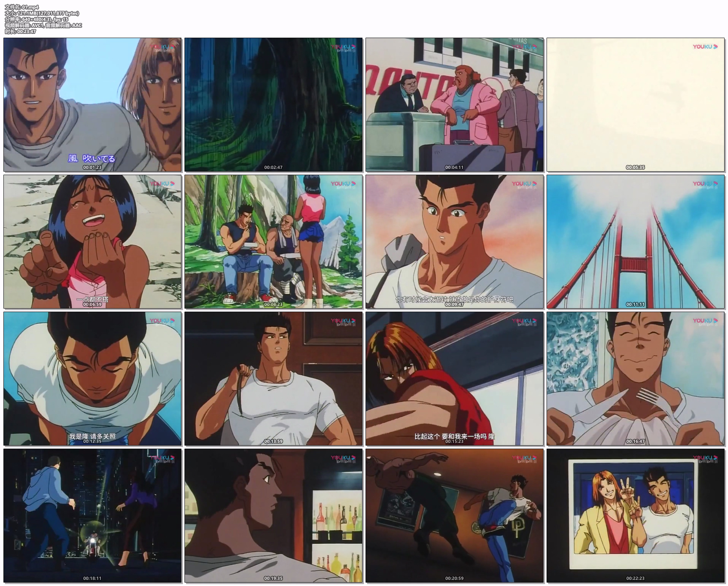Screen dimensions: 728x586
Task: Select the red bridge thumbnail at 00:11:11
Action: [636, 242]
